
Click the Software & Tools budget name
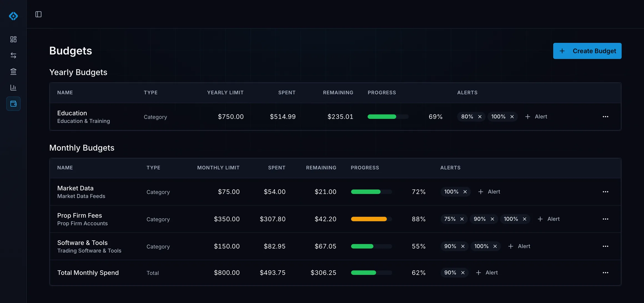[x=82, y=243]
